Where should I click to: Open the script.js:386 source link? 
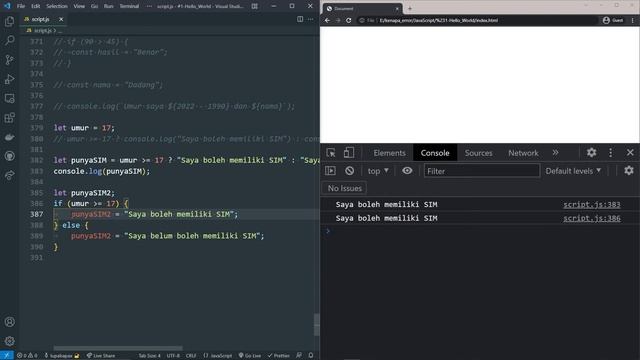[592, 218]
